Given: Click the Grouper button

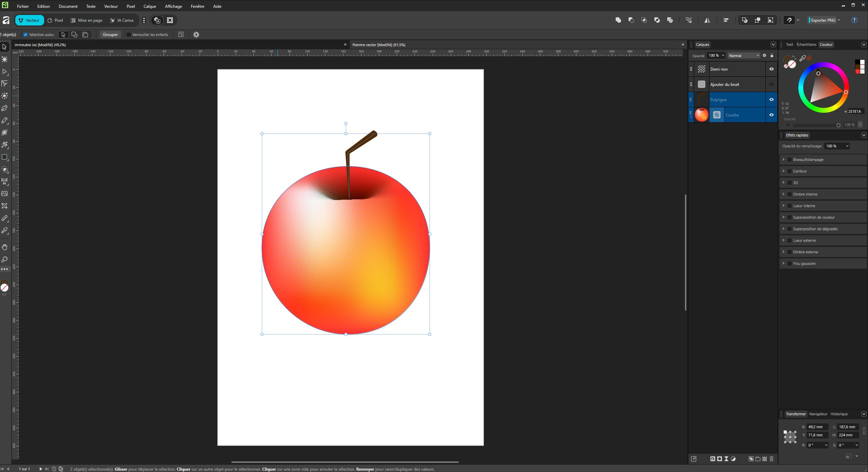Looking at the screenshot, I should pos(110,35).
